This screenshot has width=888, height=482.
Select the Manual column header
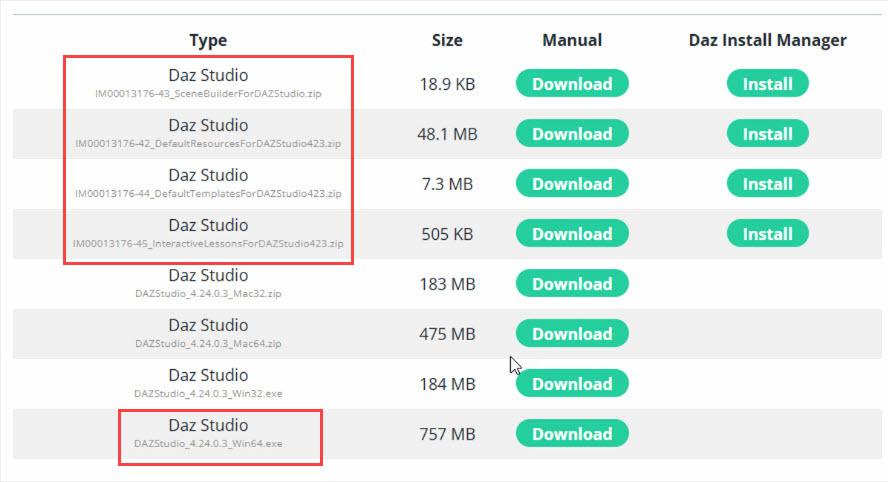click(x=572, y=40)
